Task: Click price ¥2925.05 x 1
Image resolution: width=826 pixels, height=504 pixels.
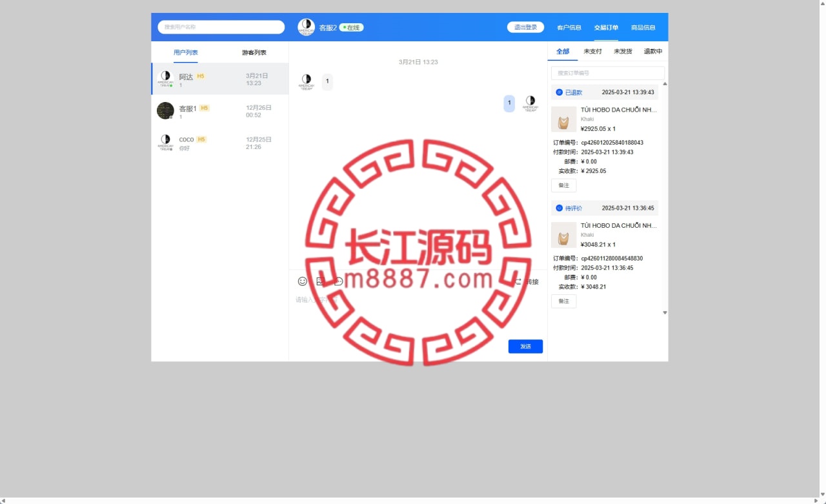Action: point(598,128)
